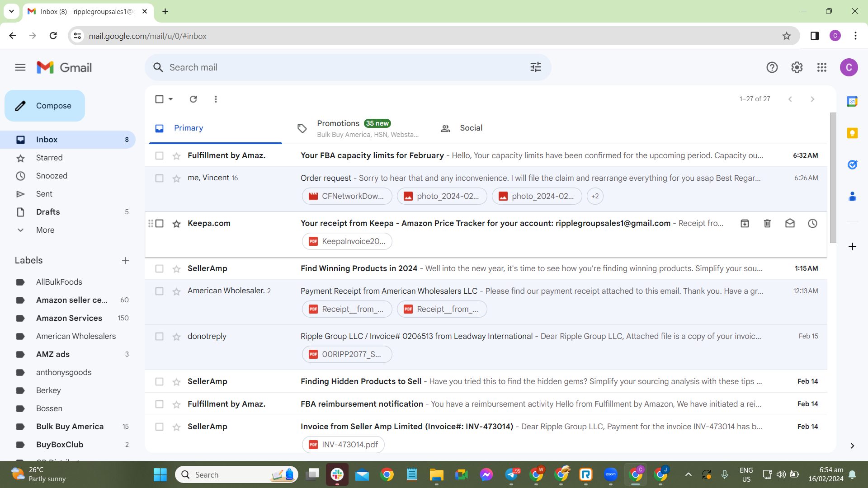Bookmark this page with the star icon
Image resolution: width=868 pixels, height=488 pixels.
[787, 36]
